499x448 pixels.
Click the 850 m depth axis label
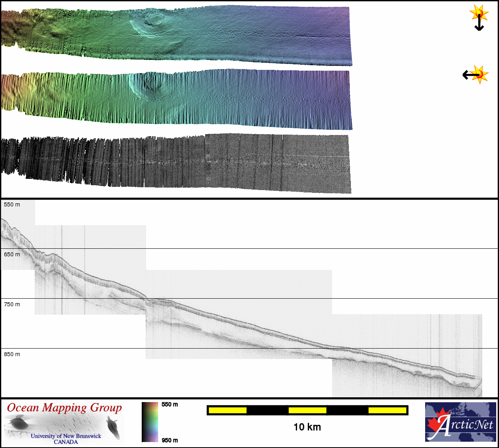[x=12, y=354]
